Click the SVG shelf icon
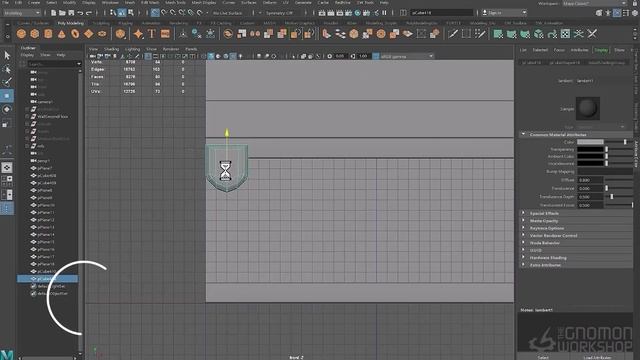The height and width of the screenshot is (360, 640). coord(165,34)
